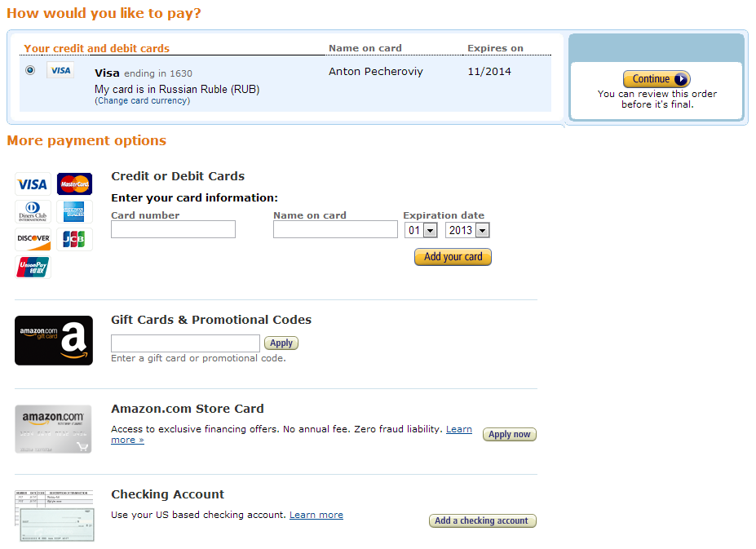Image resolution: width=756 pixels, height=549 pixels.
Task: Click the UnionPay card logo
Action: 33,267
